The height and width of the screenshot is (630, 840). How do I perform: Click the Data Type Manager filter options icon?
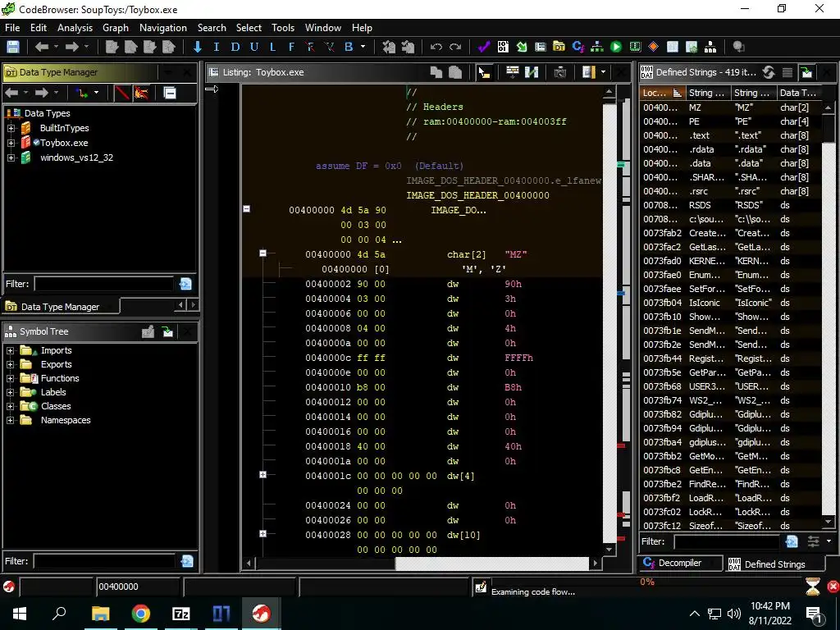click(185, 284)
